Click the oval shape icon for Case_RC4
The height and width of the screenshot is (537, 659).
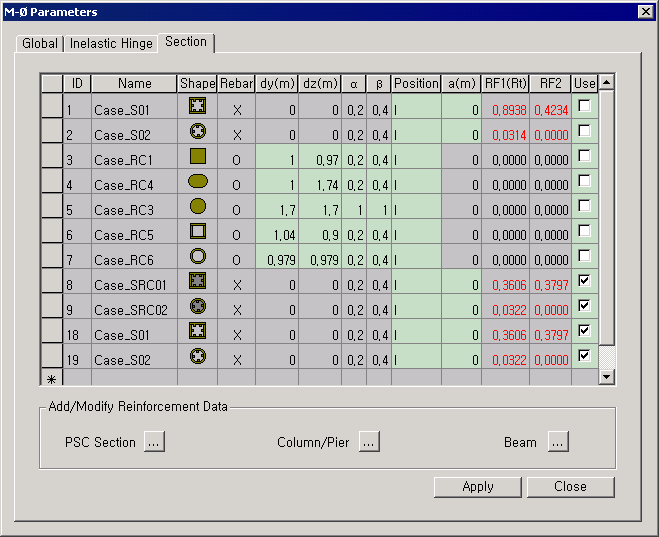tap(197, 181)
